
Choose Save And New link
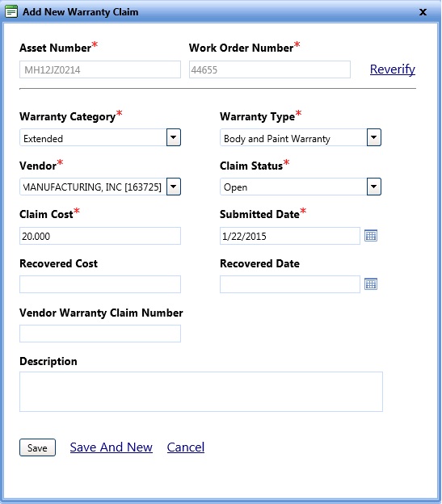112,447
